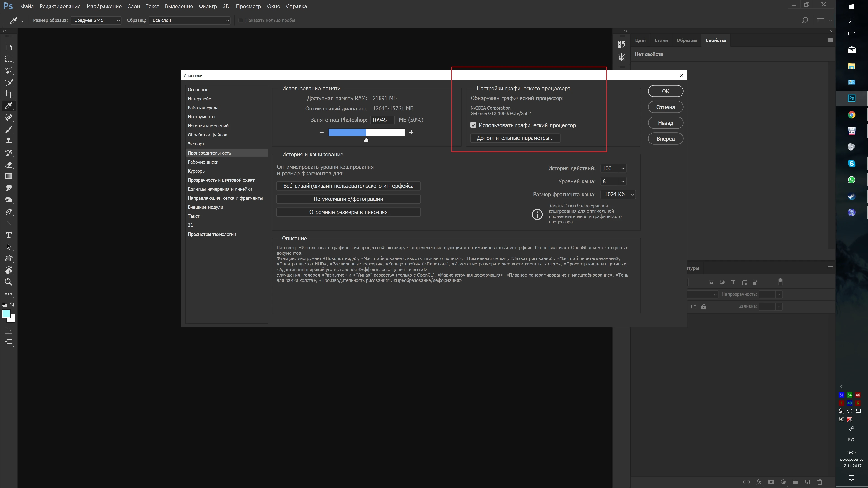Open the Chrome icon in taskbar

(851, 115)
